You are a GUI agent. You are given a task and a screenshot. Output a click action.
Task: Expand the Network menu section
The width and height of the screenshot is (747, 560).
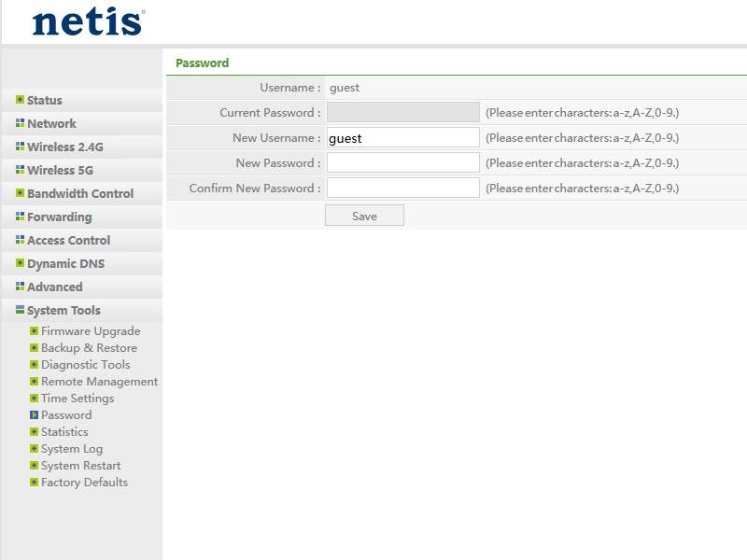51,123
